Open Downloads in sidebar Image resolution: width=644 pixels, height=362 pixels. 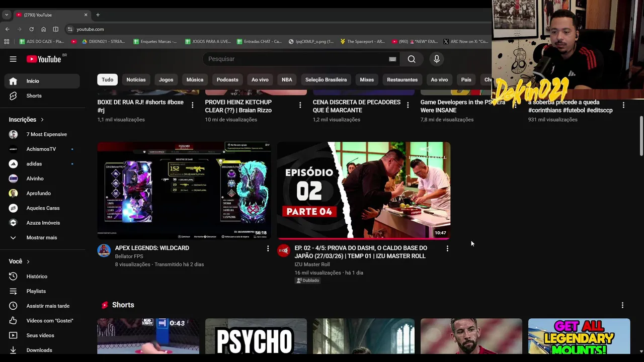pyautogui.click(x=42, y=350)
